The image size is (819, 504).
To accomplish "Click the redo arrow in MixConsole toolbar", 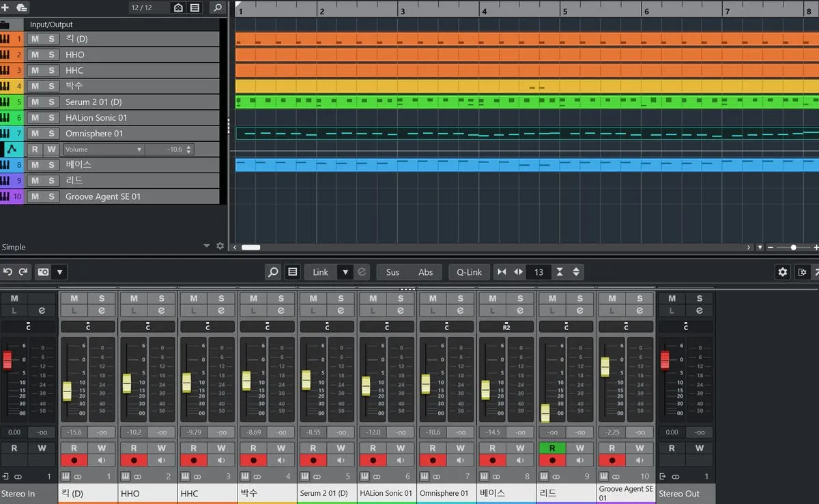I will tap(23, 272).
